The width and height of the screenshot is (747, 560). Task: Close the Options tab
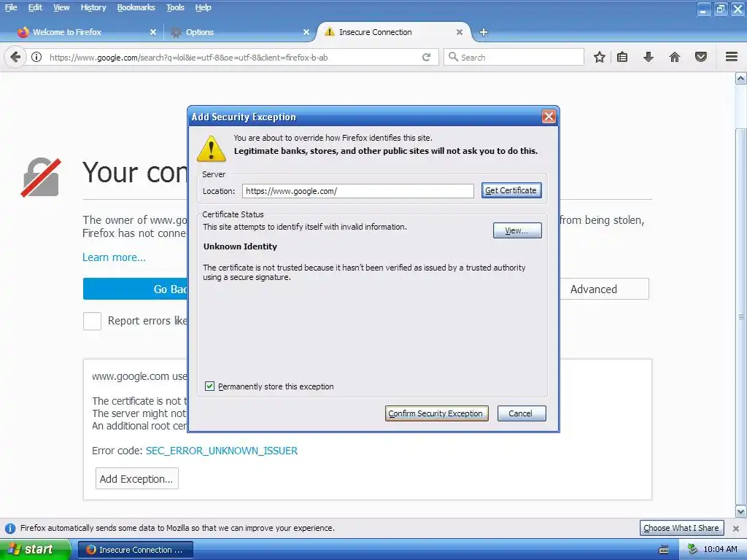[x=306, y=32]
